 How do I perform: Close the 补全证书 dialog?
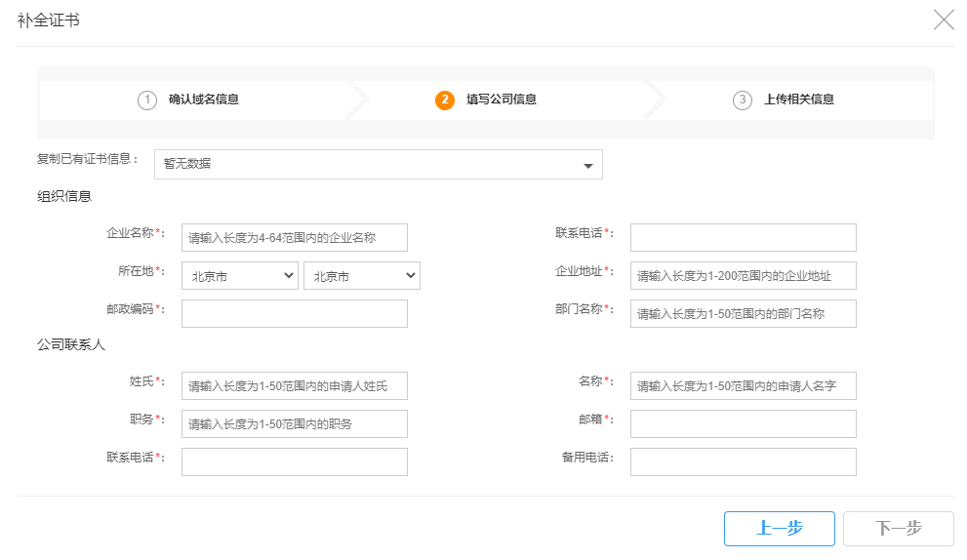[x=944, y=20]
